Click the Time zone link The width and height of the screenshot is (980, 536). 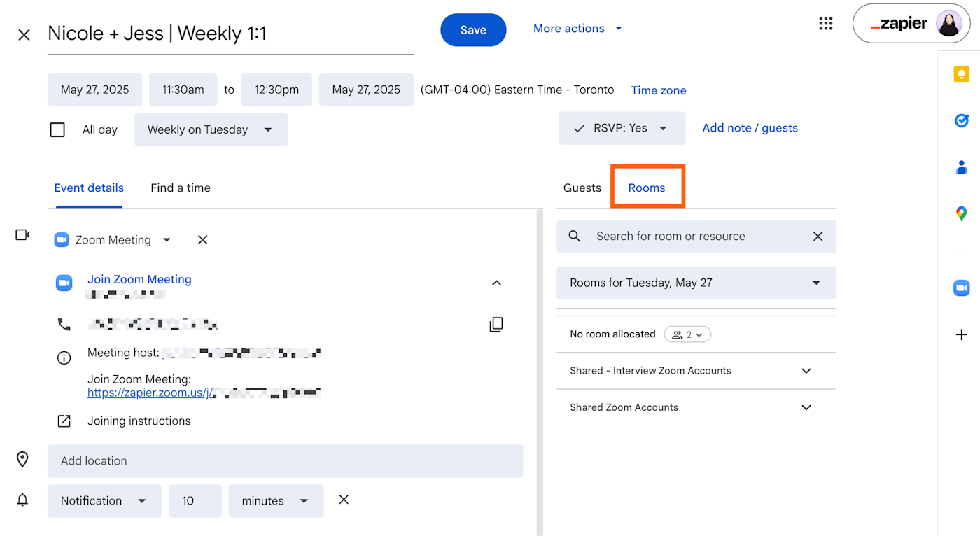[x=659, y=90]
